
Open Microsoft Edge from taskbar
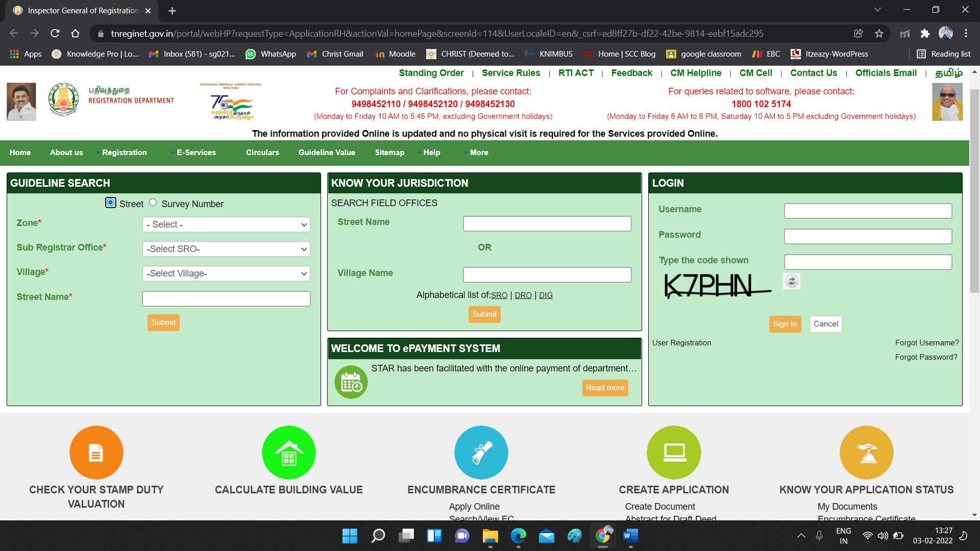[518, 536]
